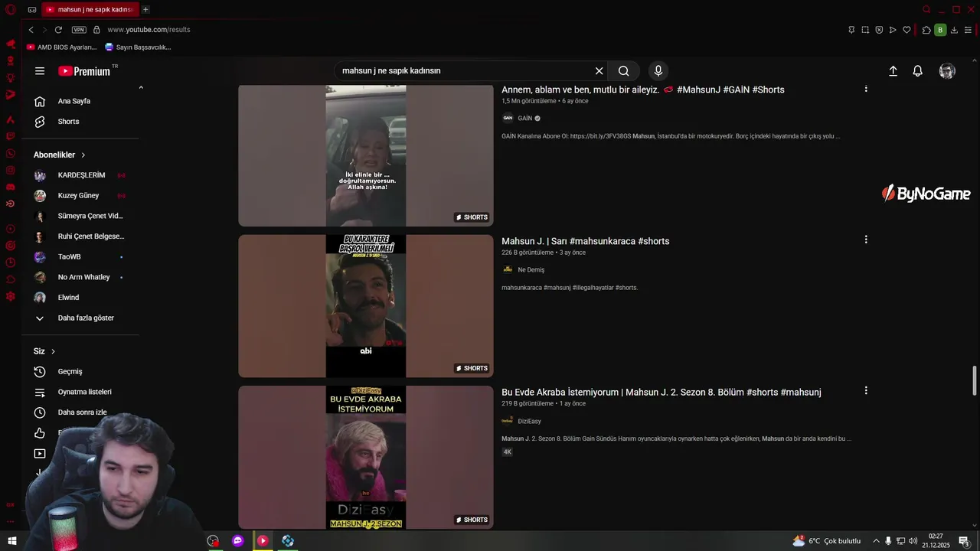Open the Annem, ablam ve ben video title
Screen dimensions: 980x551
click(x=643, y=90)
